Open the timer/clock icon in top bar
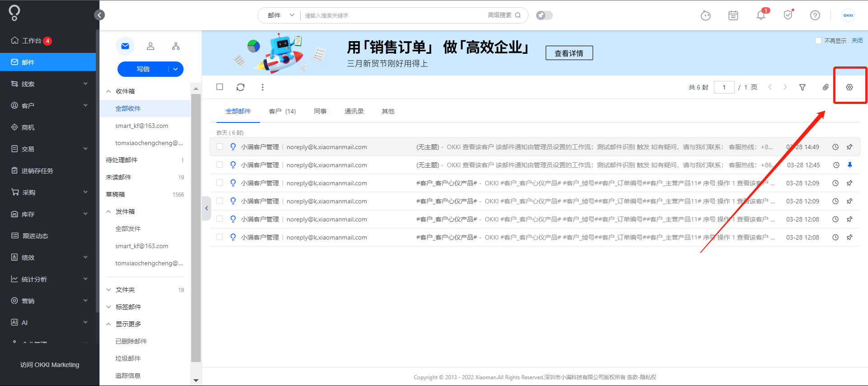Image resolution: width=868 pixels, height=386 pixels. (x=705, y=16)
